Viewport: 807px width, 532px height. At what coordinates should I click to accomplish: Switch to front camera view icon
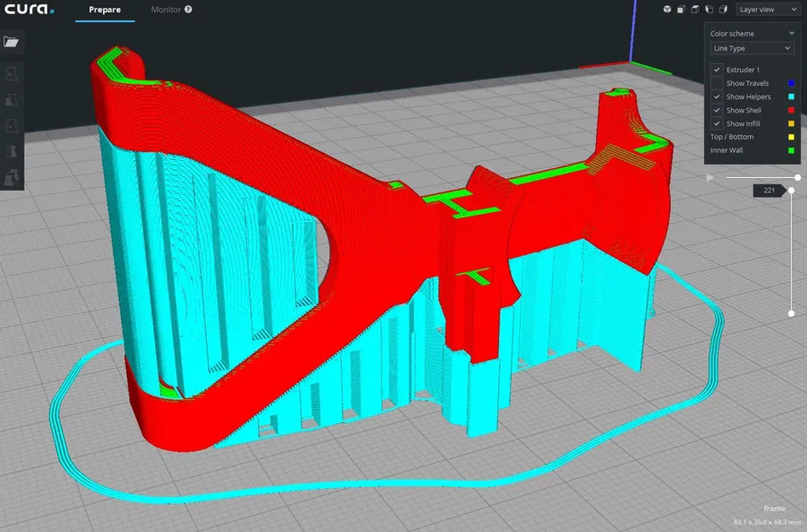pyautogui.click(x=681, y=9)
